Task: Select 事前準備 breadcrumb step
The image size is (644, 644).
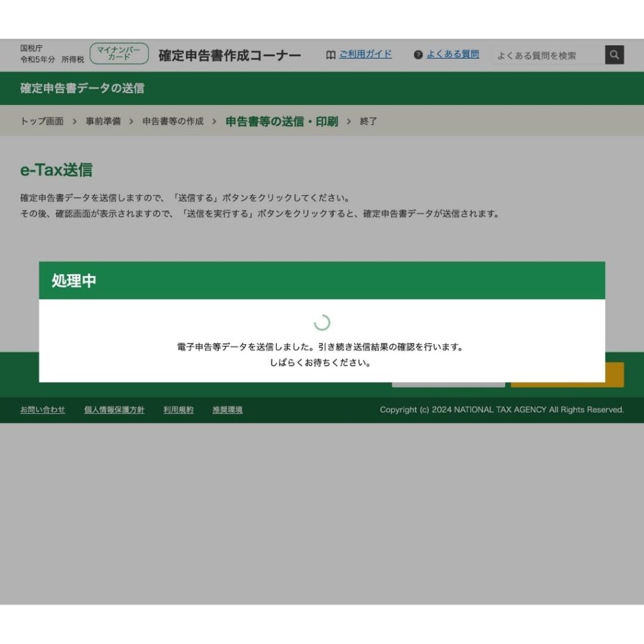Action: point(103,121)
